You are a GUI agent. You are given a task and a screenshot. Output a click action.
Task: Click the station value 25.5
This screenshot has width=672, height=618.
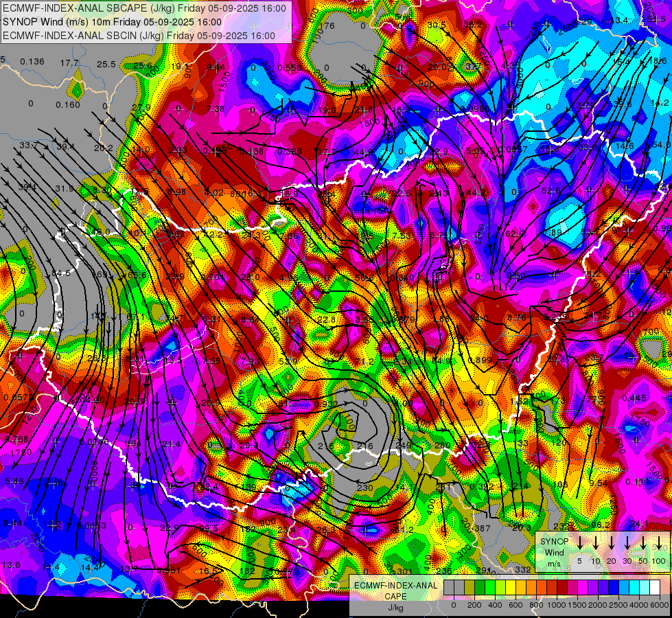pyautogui.click(x=106, y=64)
